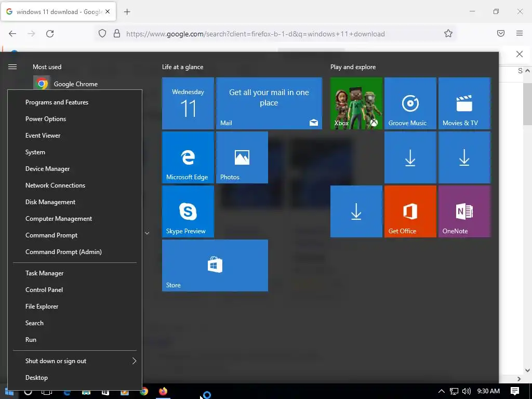Click the horizontal scrollbar right arrow

click(x=519, y=379)
